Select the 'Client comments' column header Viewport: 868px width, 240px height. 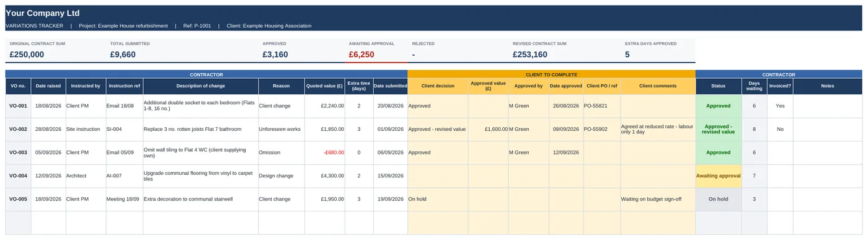pos(658,86)
